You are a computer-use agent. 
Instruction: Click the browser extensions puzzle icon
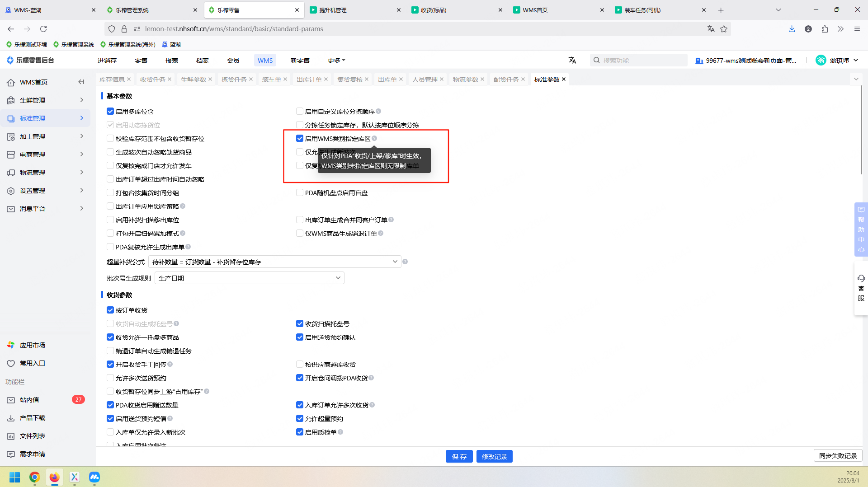point(825,29)
